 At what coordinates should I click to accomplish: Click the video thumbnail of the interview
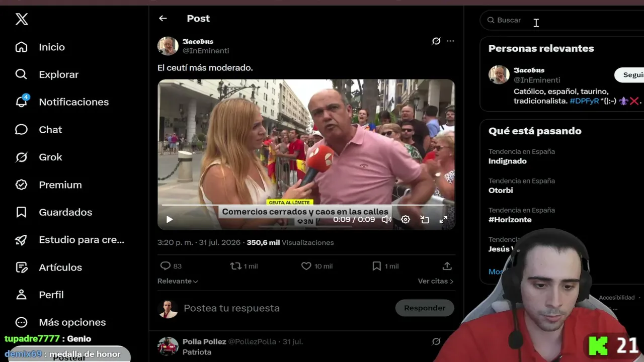(306, 154)
